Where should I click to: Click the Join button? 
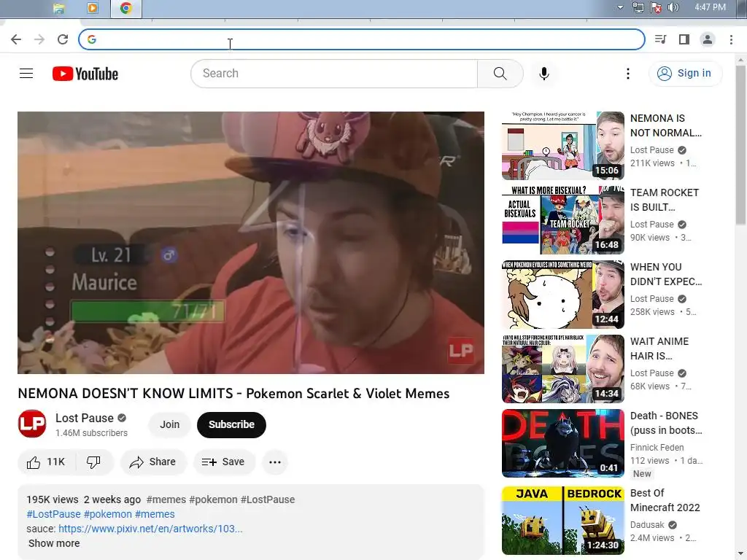pyautogui.click(x=169, y=424)
